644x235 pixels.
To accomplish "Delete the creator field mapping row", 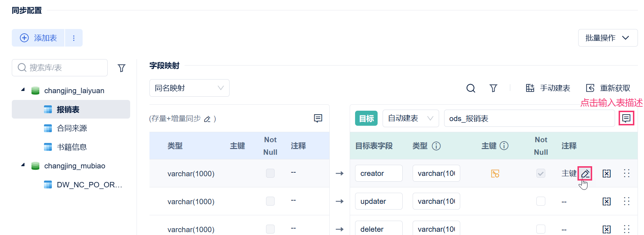I will [607, 174].
